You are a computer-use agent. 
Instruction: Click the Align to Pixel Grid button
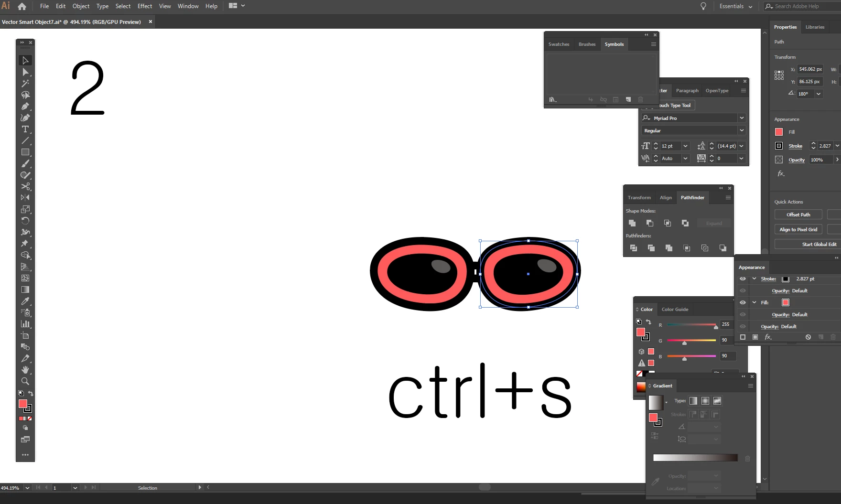[798, 230]
